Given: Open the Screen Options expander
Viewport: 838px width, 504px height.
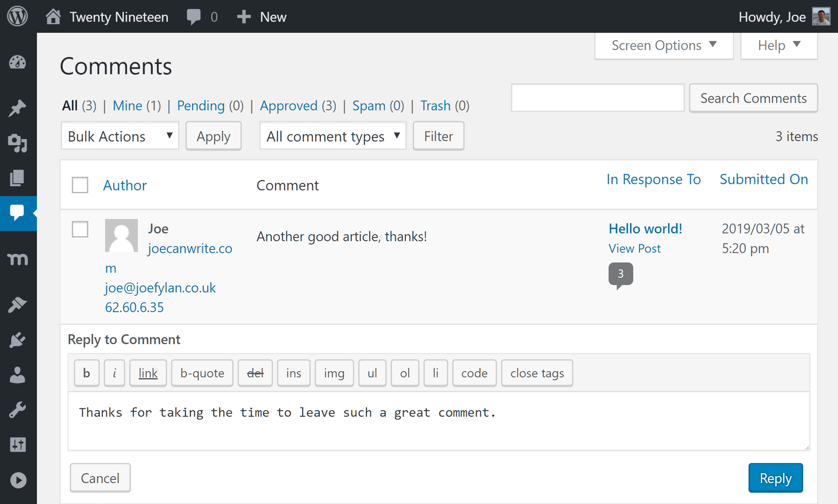Looking at the screenshot, I should 663,45.
